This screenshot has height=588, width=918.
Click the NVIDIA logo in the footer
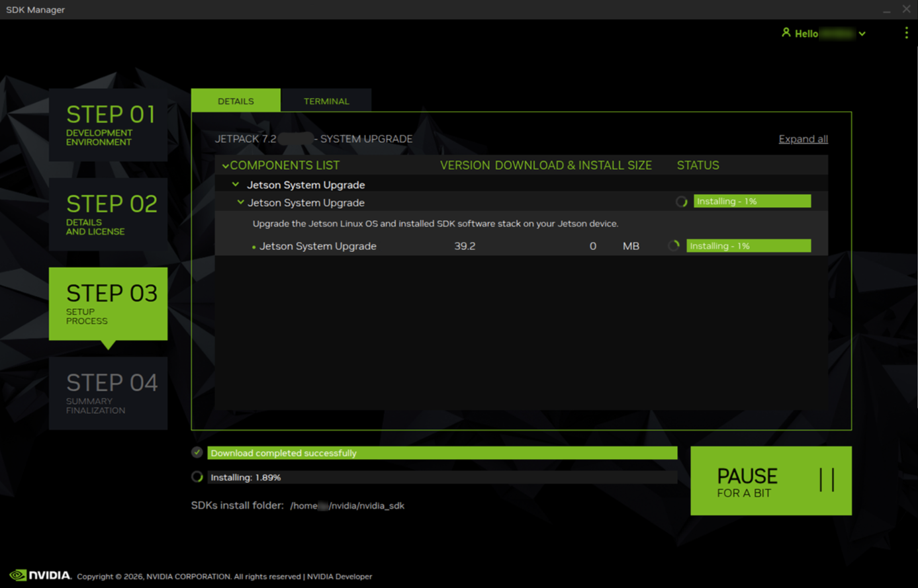pyautogui.click(x=40, y=575)
